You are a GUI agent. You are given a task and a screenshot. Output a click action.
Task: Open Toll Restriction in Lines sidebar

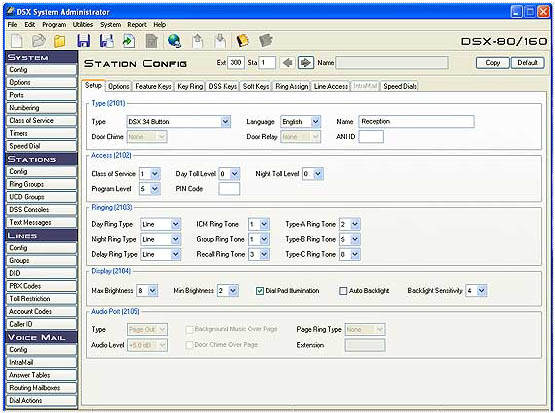pyautogui.click(x=41, y=299)
